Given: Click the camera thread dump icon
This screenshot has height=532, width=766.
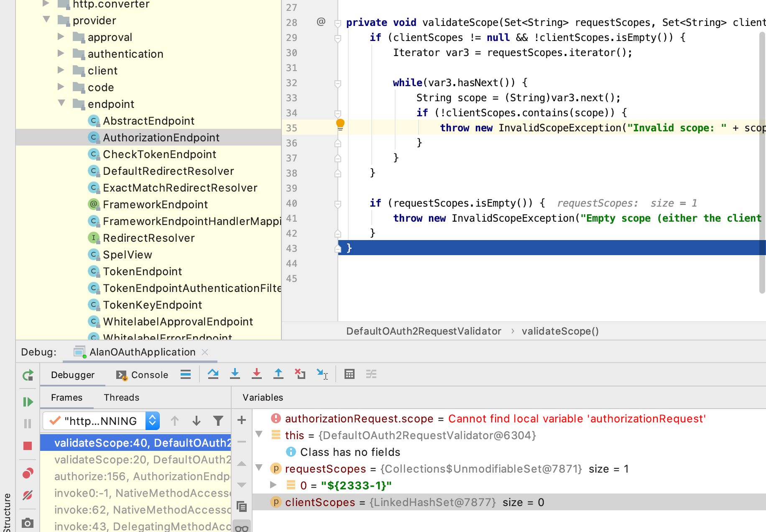Looking at the screenshot, I should pyautogui.click(x=28, y=522).
